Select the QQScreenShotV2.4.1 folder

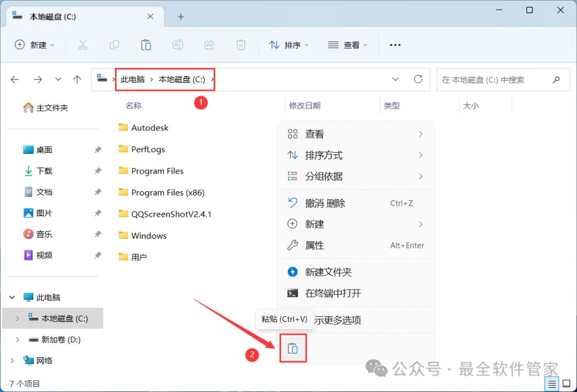click(x=165, y=214)
